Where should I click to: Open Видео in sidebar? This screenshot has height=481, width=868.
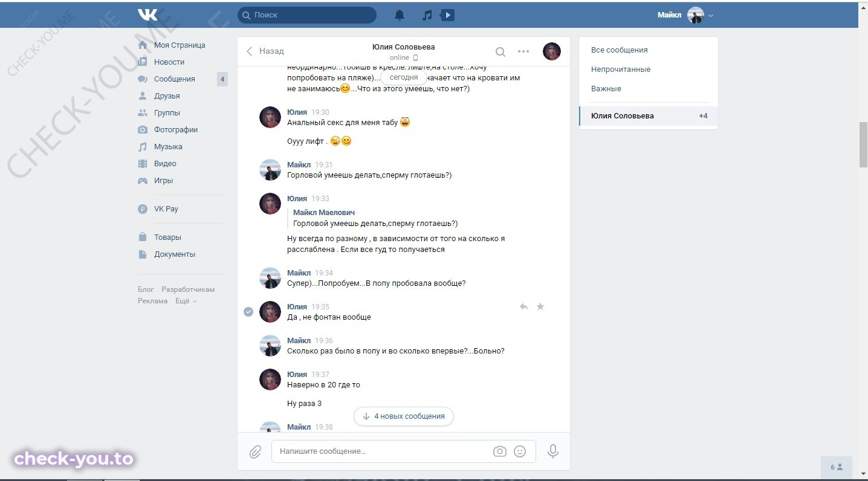165,164
